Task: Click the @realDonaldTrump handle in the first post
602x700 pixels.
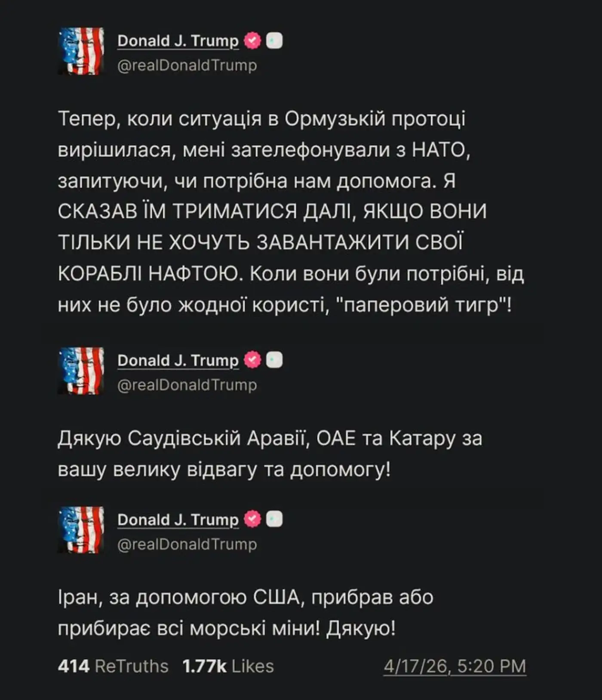Action: click(x=187, y=65)
